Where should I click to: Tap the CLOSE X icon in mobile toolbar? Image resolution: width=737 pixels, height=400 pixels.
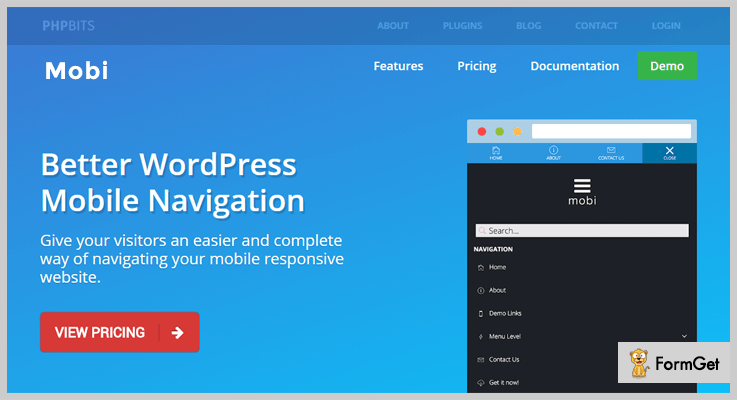click(x=669, y=153)
